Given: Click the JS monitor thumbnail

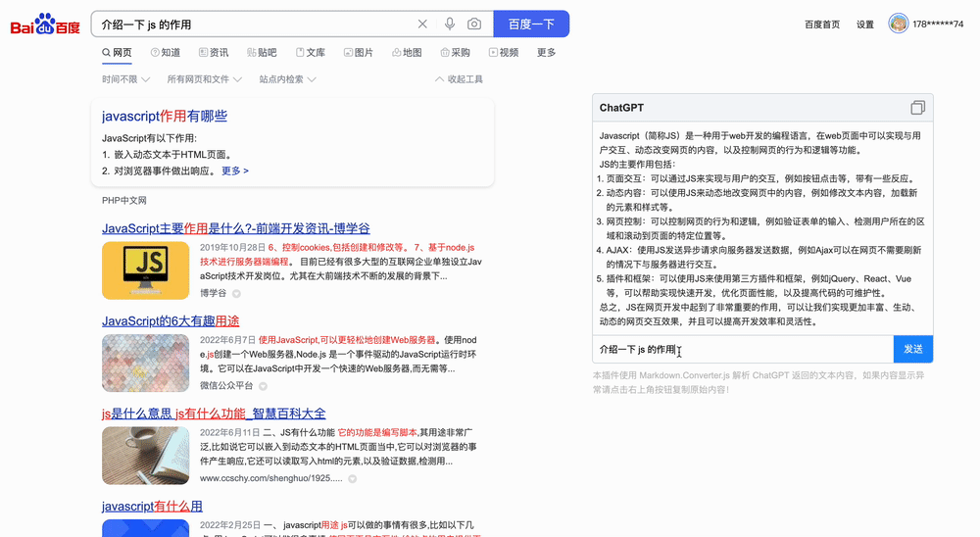Looking at the screenshot, I should click(x=146, y=270).
